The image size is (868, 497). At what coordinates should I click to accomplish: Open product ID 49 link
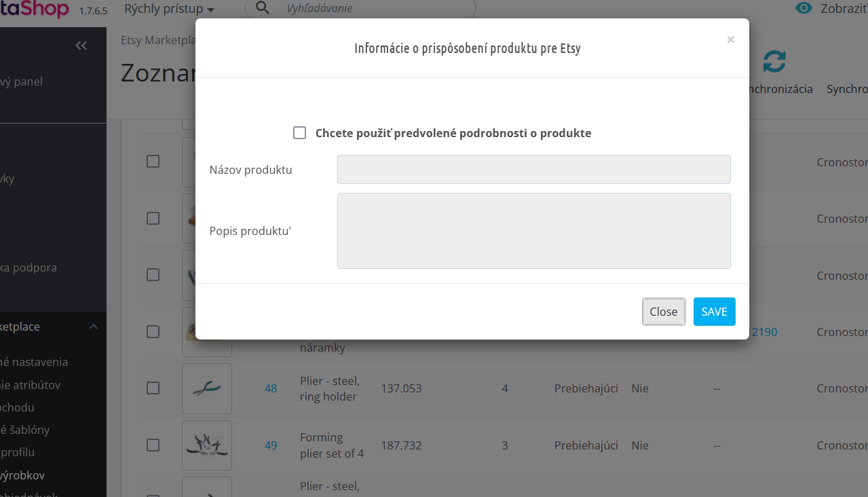[x=271, y=445]
